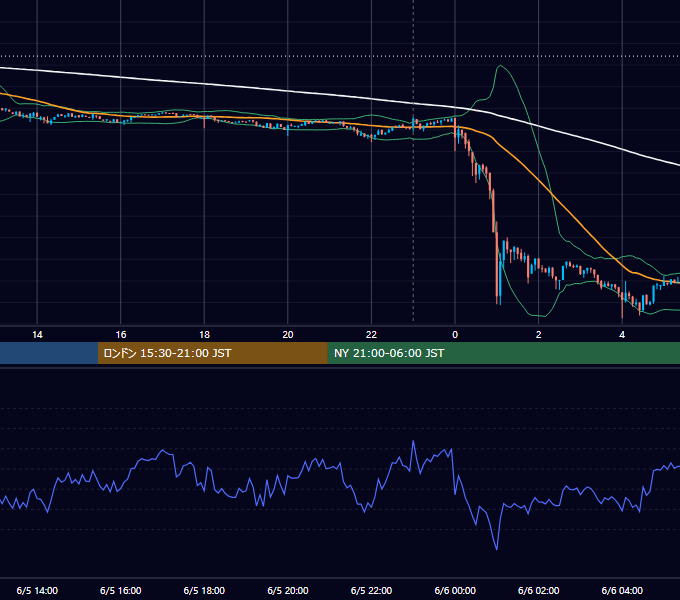
Task: Click the 6/5 18:00 date label
Action: [204, 590]
